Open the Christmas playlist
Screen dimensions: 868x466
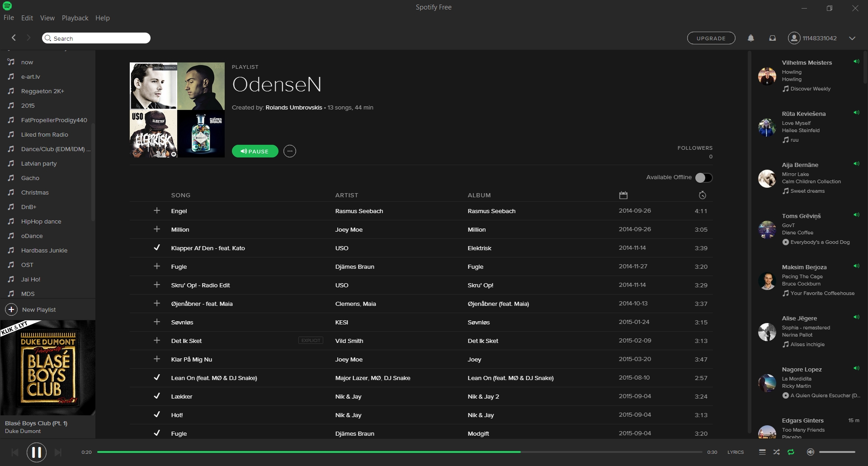(35, 192)
